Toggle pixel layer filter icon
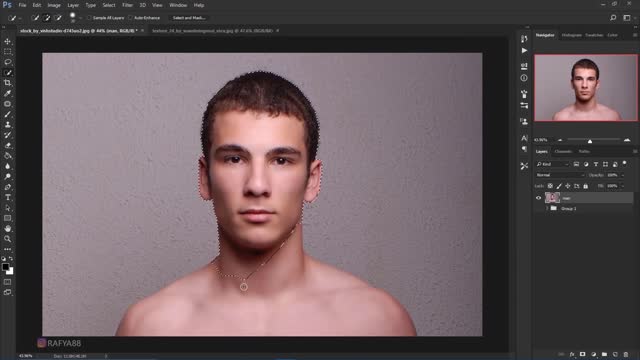640x360 pixels. click(x=576, y=164)
